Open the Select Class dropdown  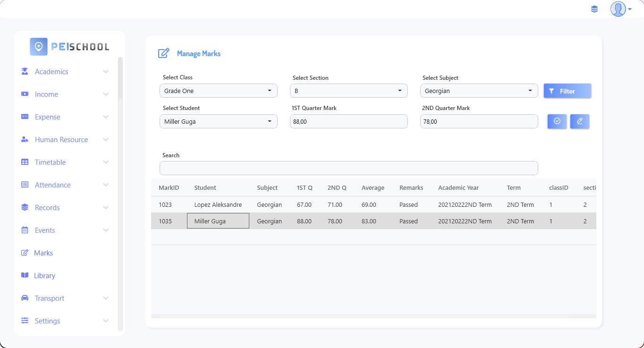point(218,91)
